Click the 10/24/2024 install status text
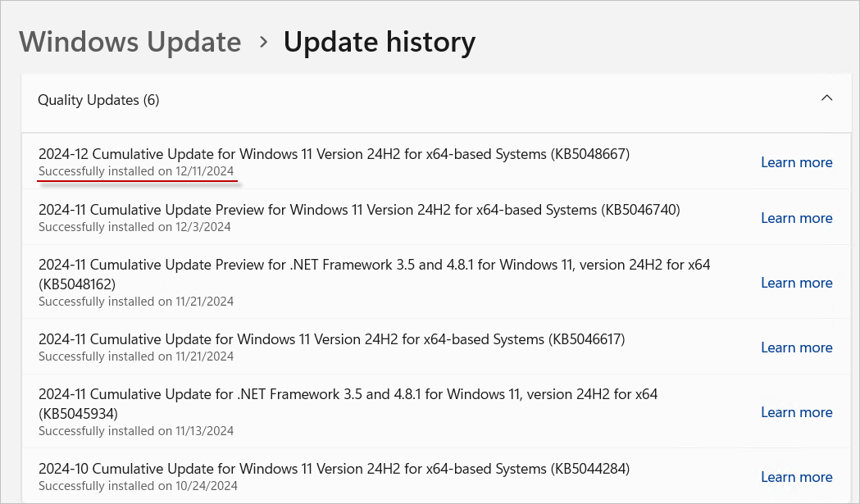The width and height of the screenshot is (860, 504). pos(138,486)
